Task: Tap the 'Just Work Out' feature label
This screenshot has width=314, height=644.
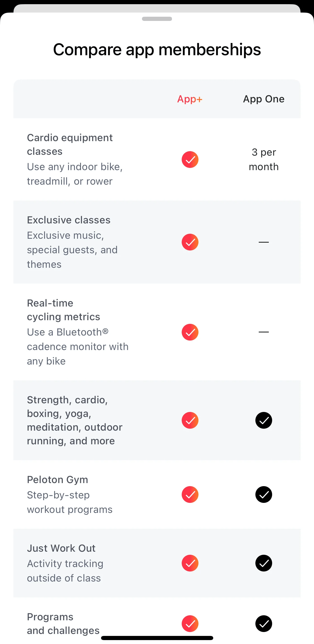Action: tap(61, 548)
